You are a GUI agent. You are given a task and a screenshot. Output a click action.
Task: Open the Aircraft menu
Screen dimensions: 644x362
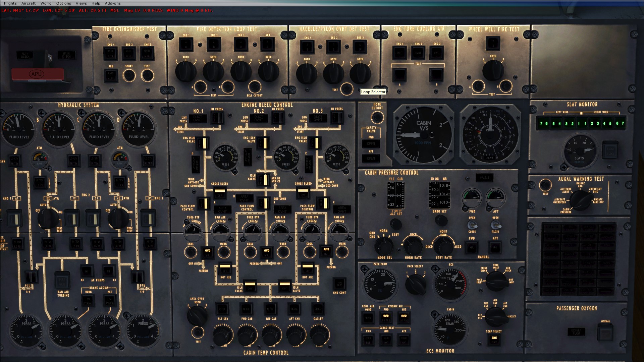(x=29, y=3)
